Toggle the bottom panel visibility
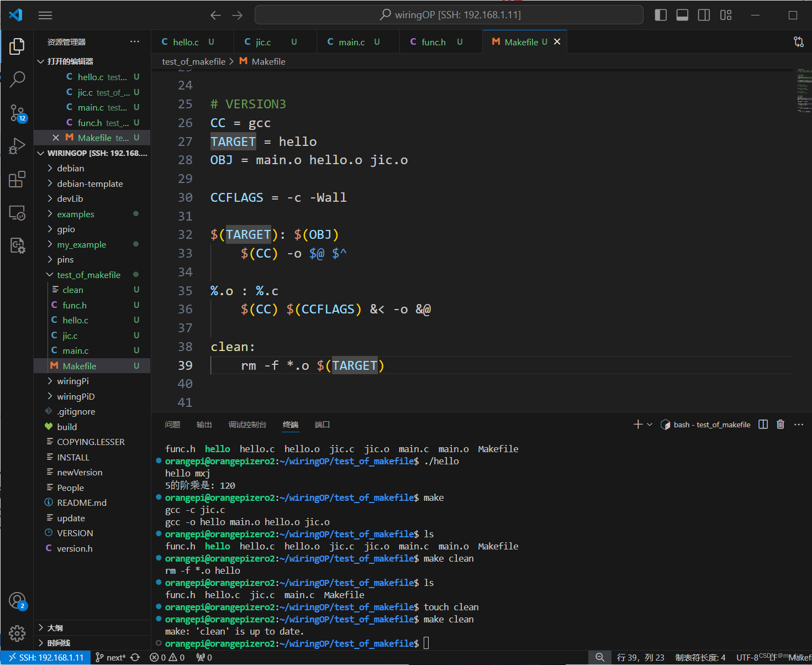This screenshot has width=812, height=665. click(x=682, y=15)
